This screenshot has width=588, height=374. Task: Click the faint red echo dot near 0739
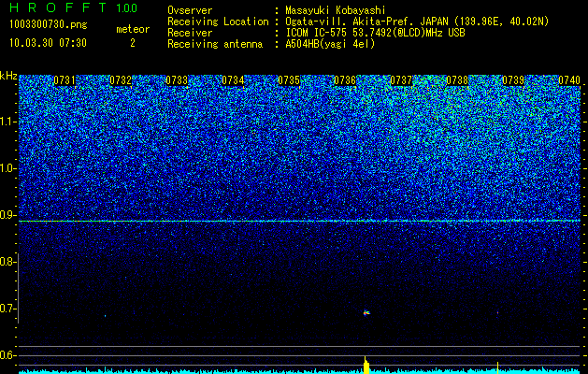497,312
